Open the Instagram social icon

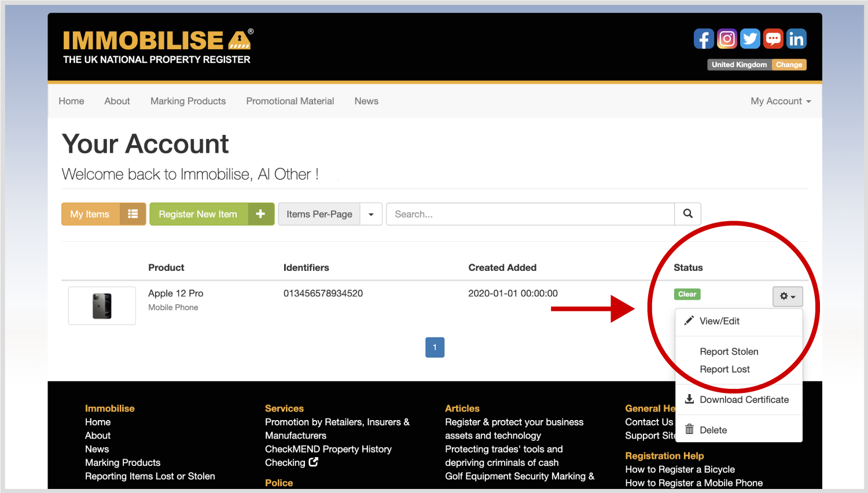[727, 39]
